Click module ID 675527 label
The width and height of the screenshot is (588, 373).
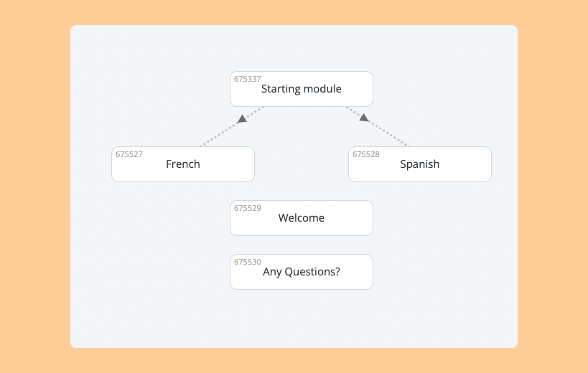click(x=129, y=154)
